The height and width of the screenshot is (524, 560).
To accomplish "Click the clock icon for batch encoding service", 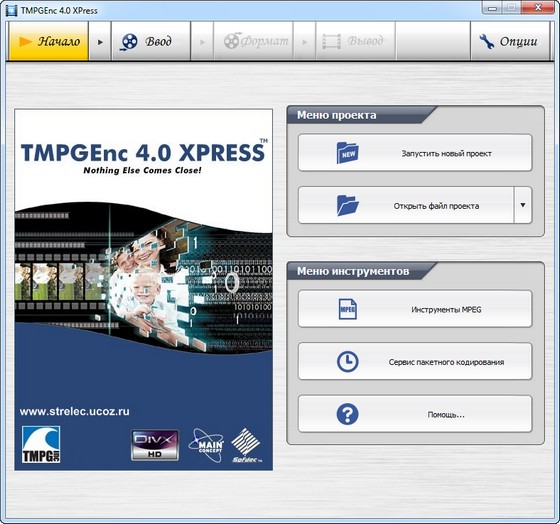I will coord(348,361).
